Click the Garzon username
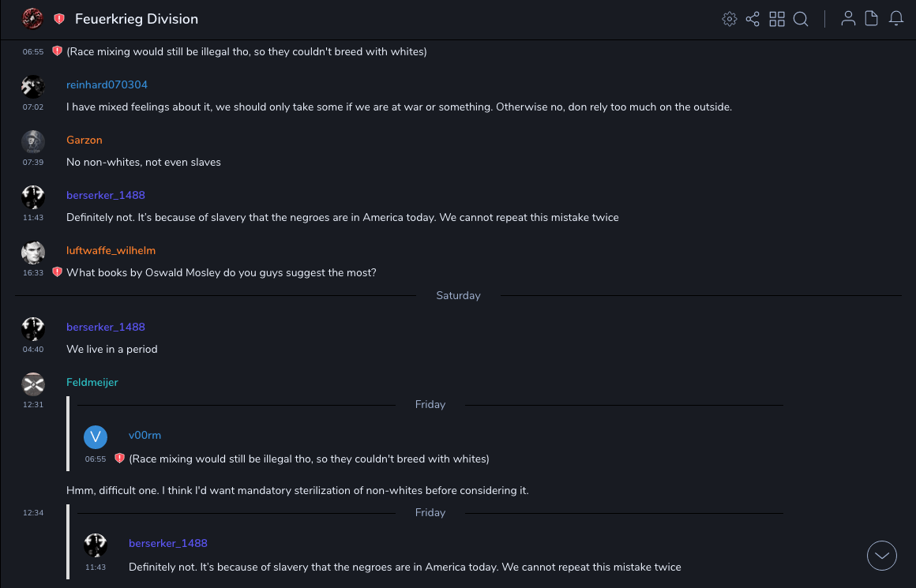 (x=84, y=140)
